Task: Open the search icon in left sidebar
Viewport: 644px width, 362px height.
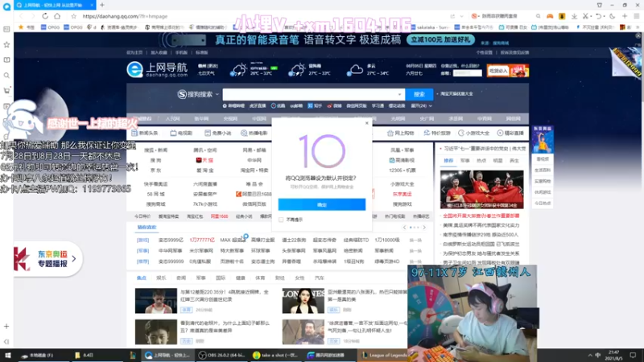Action: pos(6,76)
